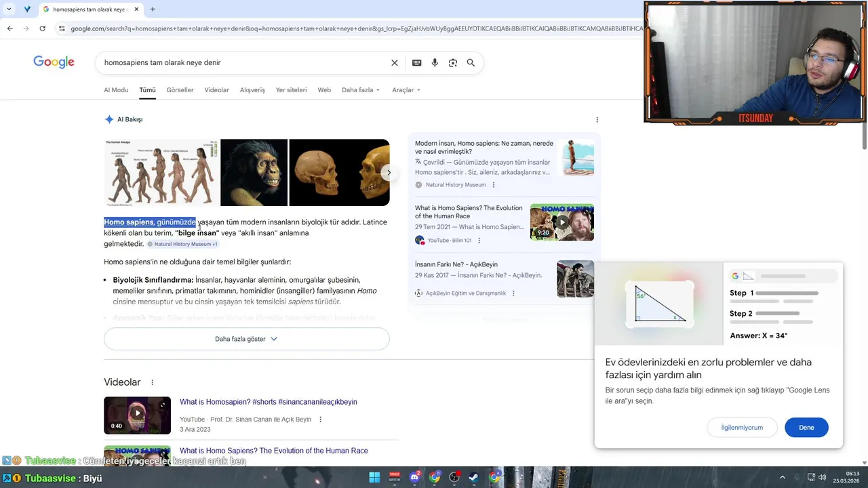868x488 pixels.
Task: Open the AçıkBeyin result thumbnail image
Action: [x=575, y=279]
